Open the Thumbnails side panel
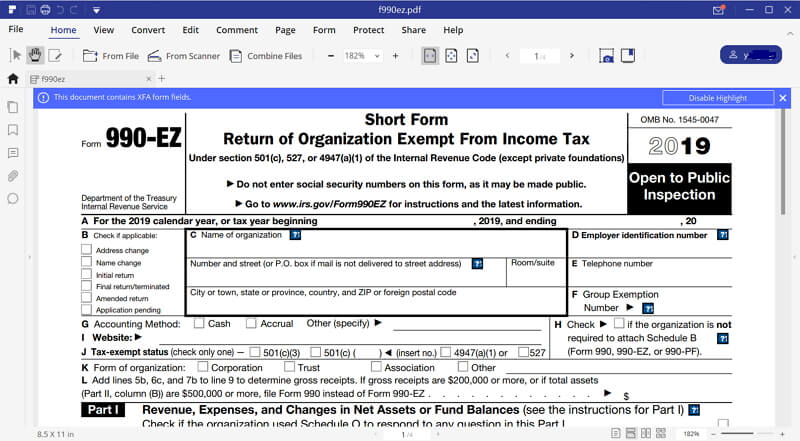The height and width of the screenshot is (441, 800). (13, 107)
